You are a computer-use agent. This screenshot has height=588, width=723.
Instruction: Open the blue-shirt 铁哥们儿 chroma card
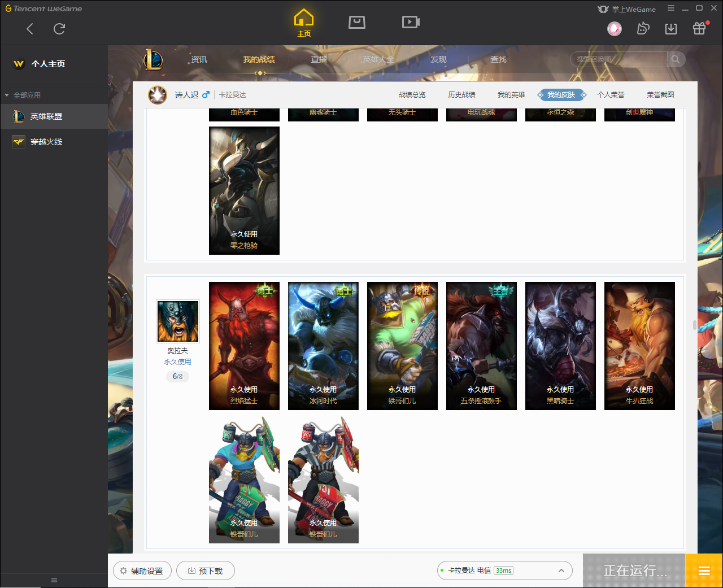pyautogui.click(x=244, y=479)
